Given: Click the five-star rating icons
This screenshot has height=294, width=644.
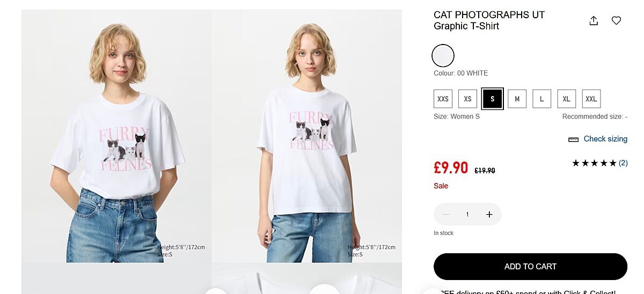Looking at the screenshot, I should click(594, 163).
